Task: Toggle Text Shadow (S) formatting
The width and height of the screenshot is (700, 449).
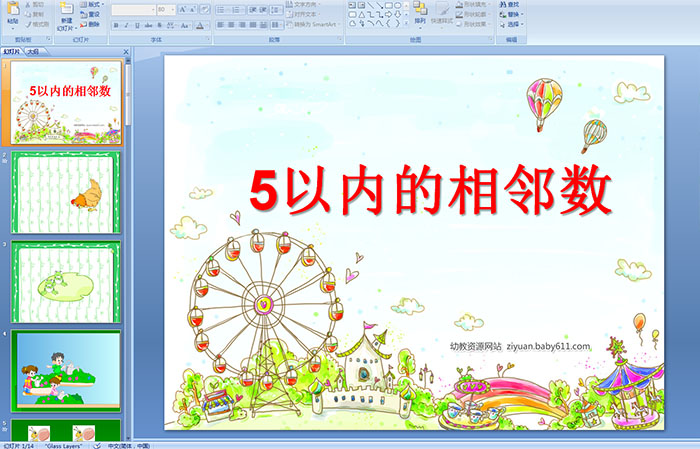Action: [x=160, y=25]
